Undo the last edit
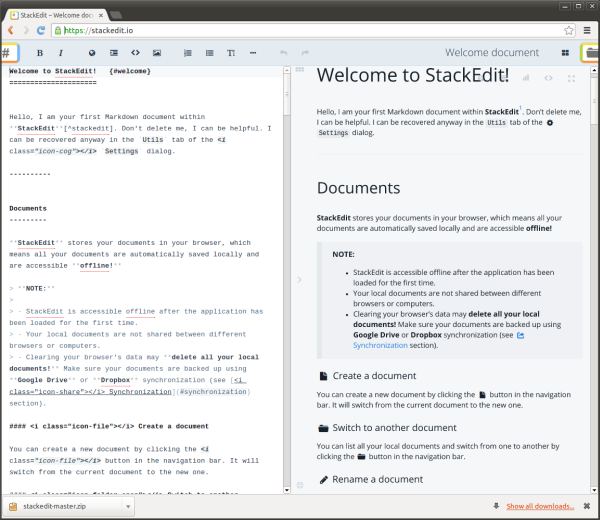Viewport: 600px width, 520px height. click(x=284, y=53)
